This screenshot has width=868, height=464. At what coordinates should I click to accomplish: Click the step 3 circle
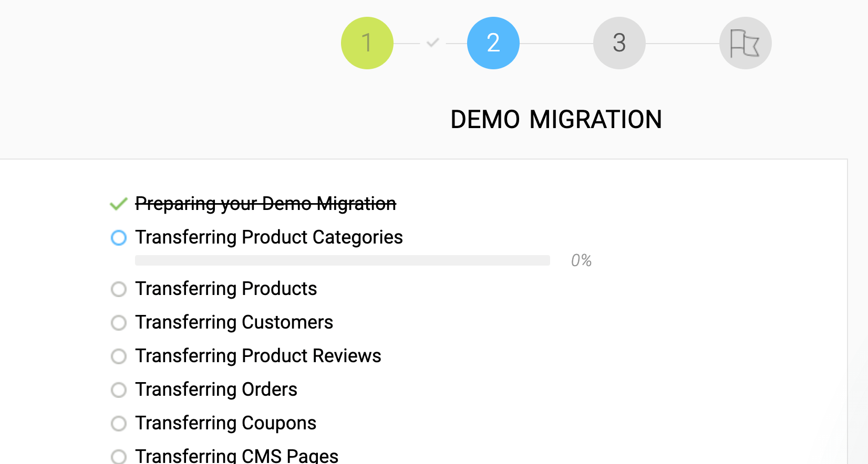619,43
